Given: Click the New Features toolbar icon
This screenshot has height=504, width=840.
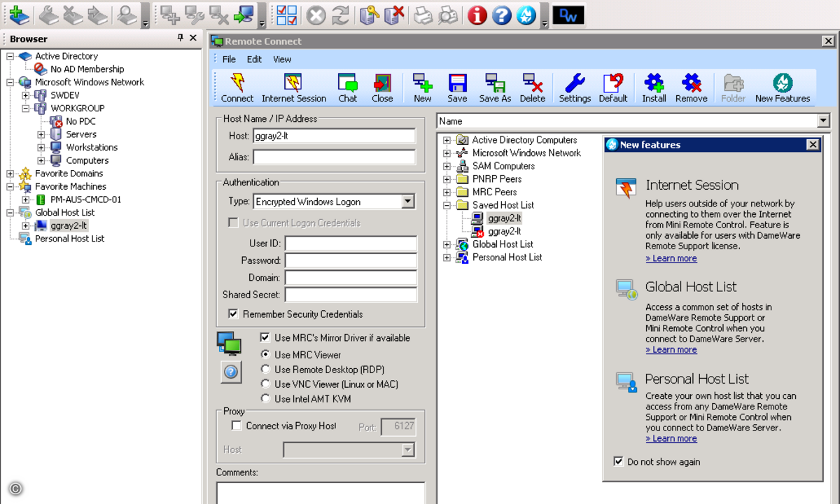Looking at the screenshot, I should click(x=783, y=88).
